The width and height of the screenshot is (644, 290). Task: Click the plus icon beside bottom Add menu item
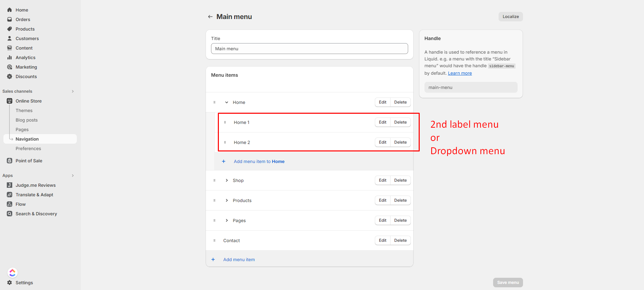tap(213, 259)
